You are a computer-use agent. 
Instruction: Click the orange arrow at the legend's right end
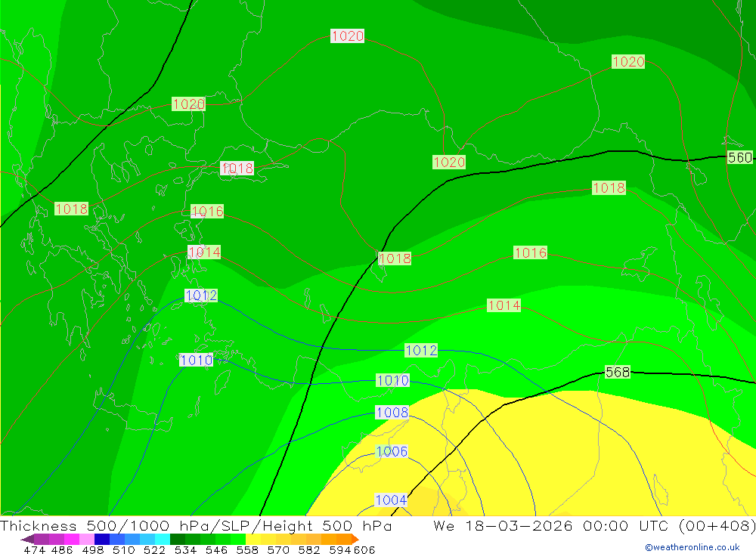click(355, 539)
